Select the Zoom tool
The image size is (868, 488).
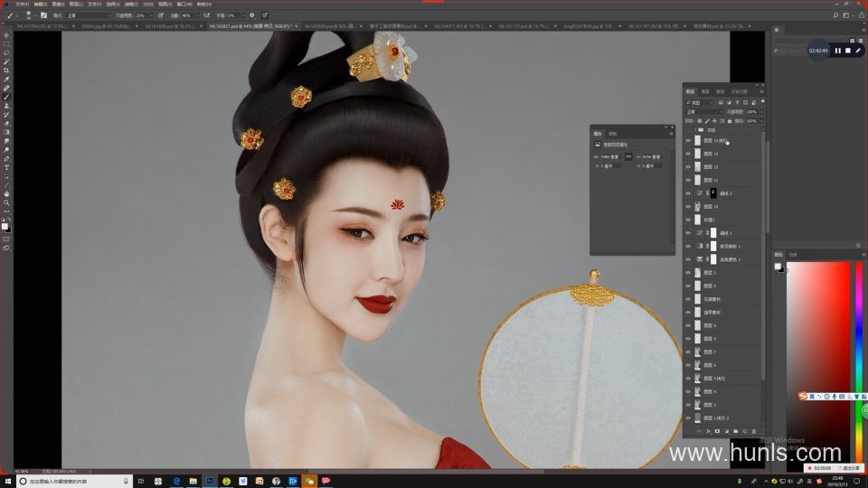pos(6,203)
